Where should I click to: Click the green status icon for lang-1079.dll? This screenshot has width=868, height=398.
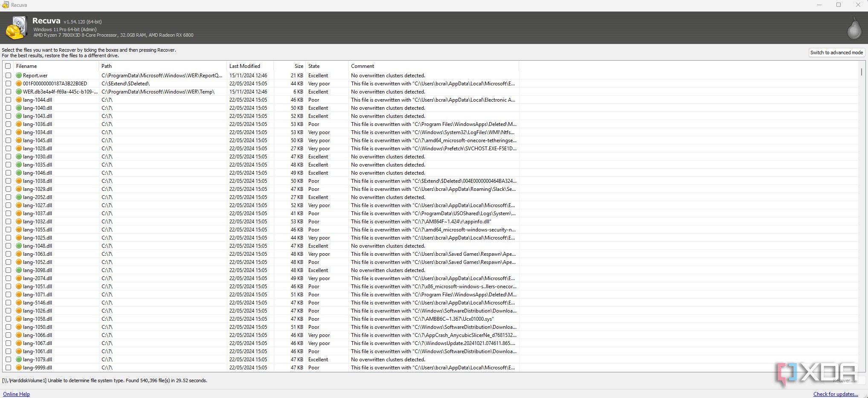click(19, 360)
